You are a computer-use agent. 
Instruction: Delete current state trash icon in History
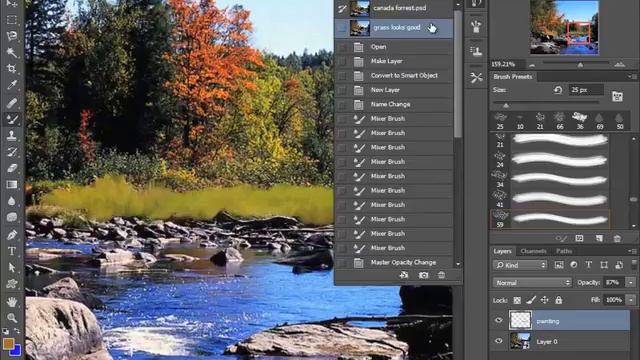(x=442, y=276)
